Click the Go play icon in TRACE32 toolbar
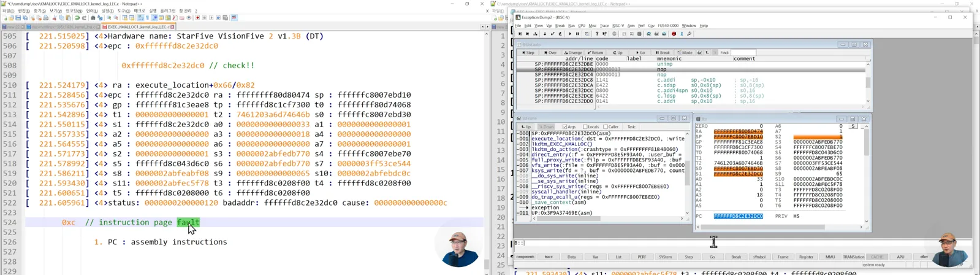Image resolution: width=980 pixels, height=275 pixels. (570, 34)
